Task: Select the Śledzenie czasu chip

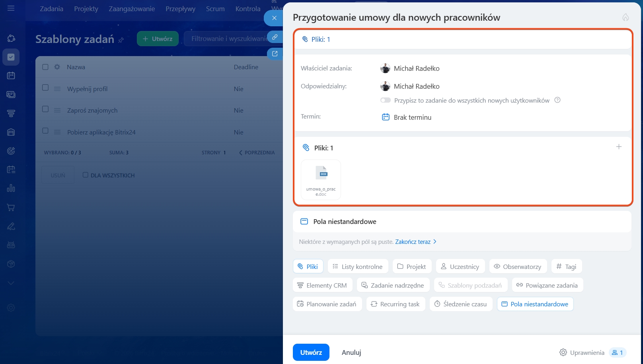Action: tap(461, 304)
